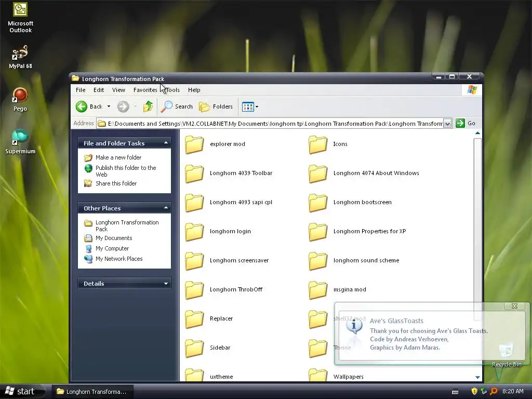Open the MyPal 68 desktop icon

tap(20, 57)
